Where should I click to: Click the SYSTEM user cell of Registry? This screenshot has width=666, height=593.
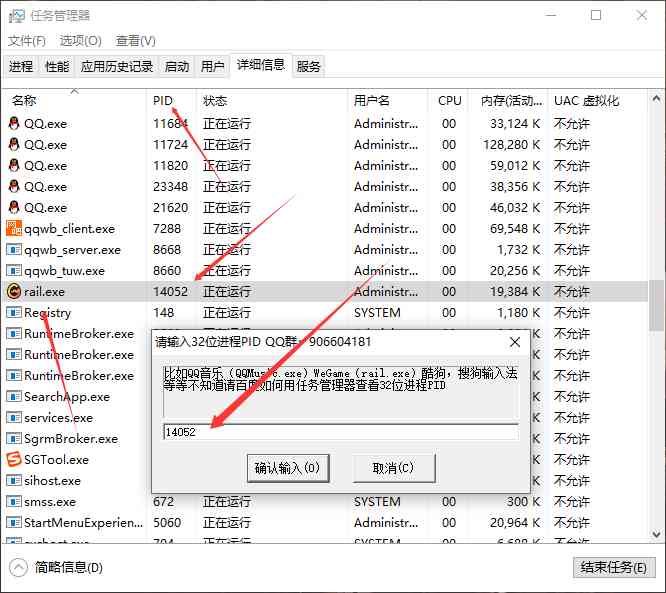(377, 313)
